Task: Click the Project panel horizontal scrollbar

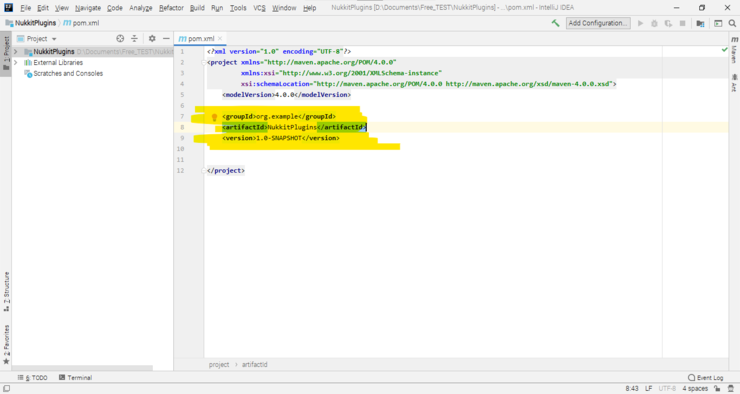Action: pos(82,368)
